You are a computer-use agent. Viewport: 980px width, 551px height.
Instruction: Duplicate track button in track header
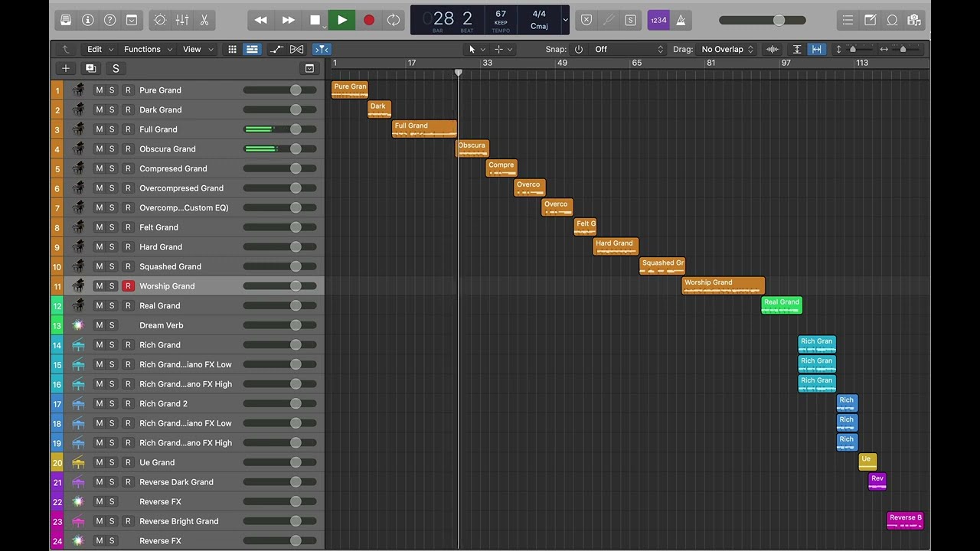90,68
